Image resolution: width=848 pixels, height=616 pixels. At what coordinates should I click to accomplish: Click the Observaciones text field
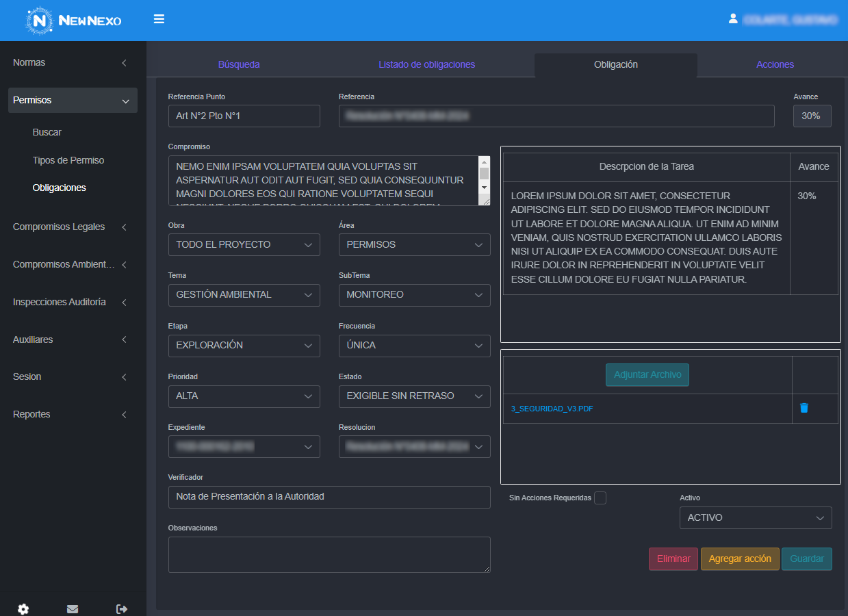[329, 554]
